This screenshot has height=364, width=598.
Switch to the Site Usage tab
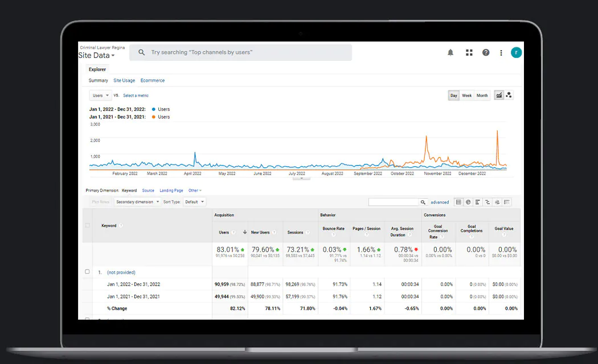(x=124, y=81)
